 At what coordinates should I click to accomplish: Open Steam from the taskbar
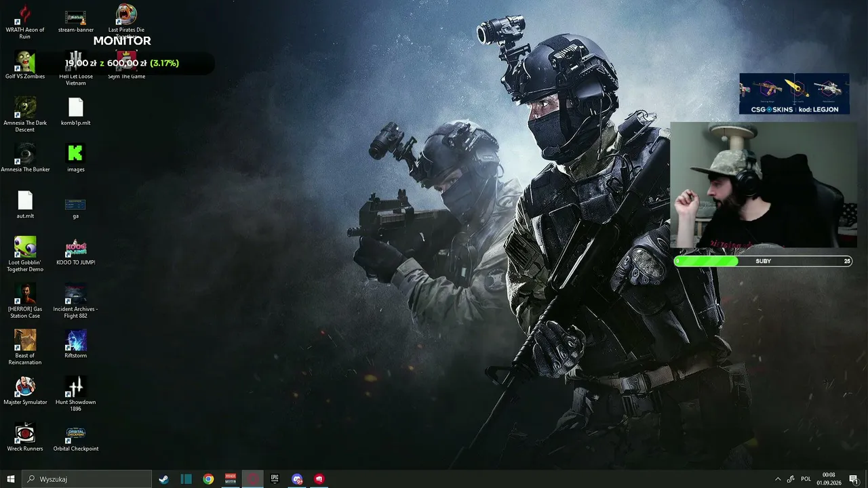[163, 479]
